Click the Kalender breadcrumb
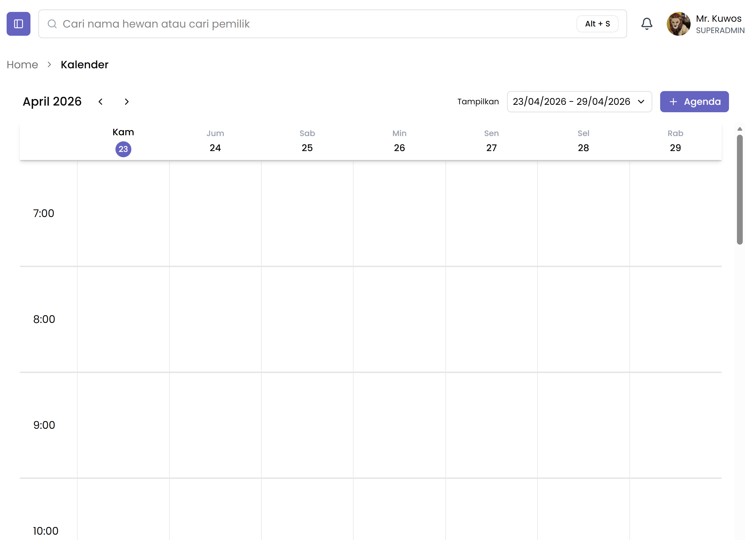 pyautogui.click(x=84, y=65)
